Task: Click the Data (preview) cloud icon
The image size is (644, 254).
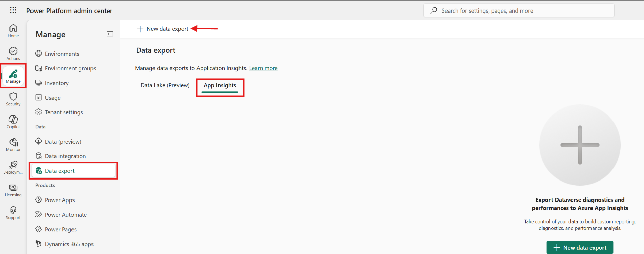Action: click(x=39, y=141)
